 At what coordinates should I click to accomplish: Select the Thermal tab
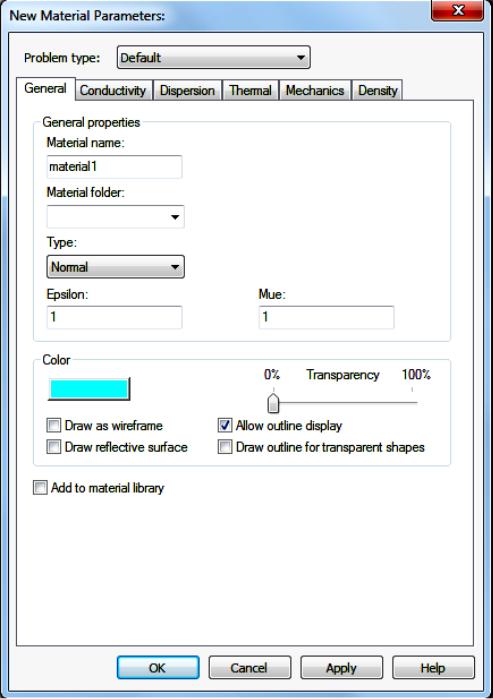251,90
